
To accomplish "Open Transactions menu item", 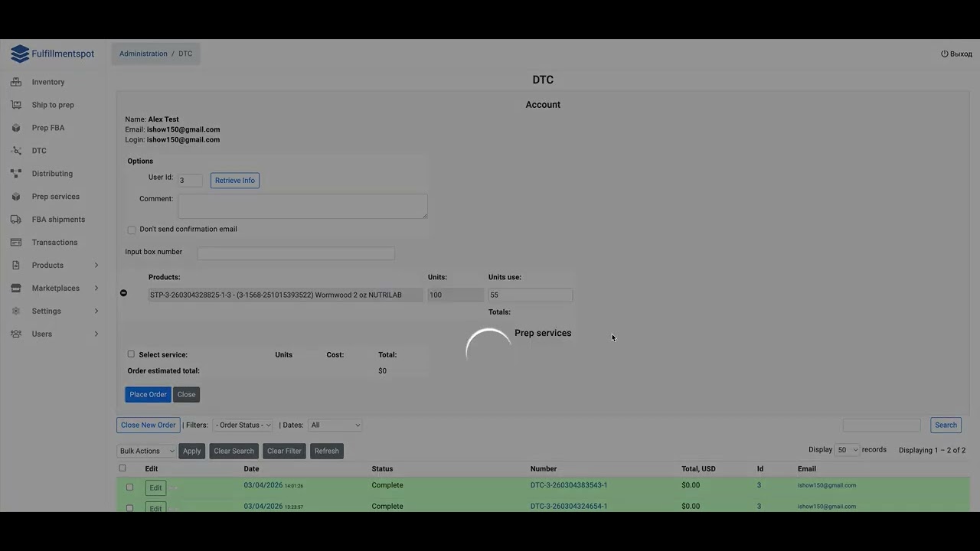I will (54, 243).
